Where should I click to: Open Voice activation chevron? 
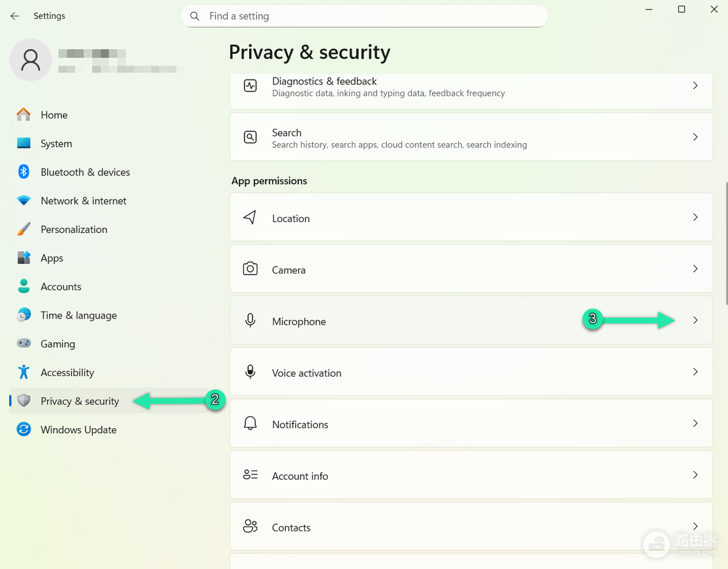coord(695,372)
